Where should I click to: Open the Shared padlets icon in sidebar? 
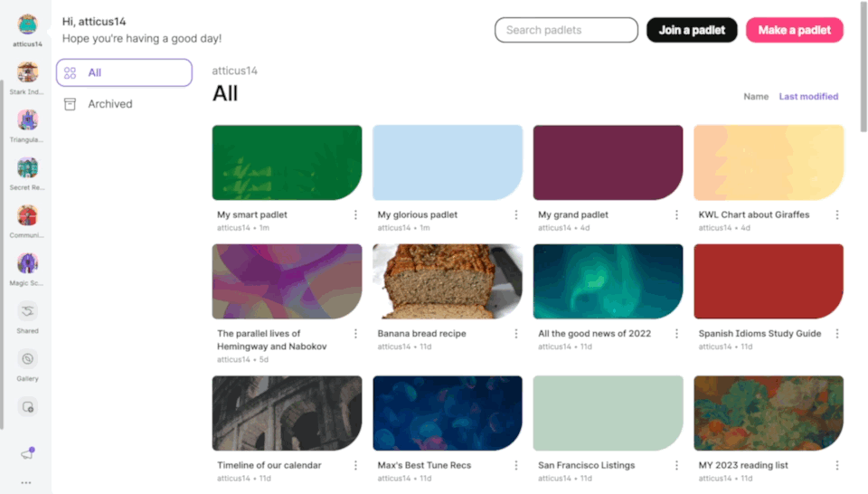pyautogui.click(x=27, y=311)
